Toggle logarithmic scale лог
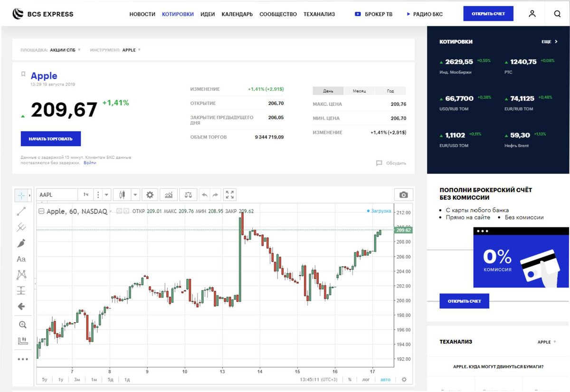Screen dimensions: 570x392 pos(366,379)
